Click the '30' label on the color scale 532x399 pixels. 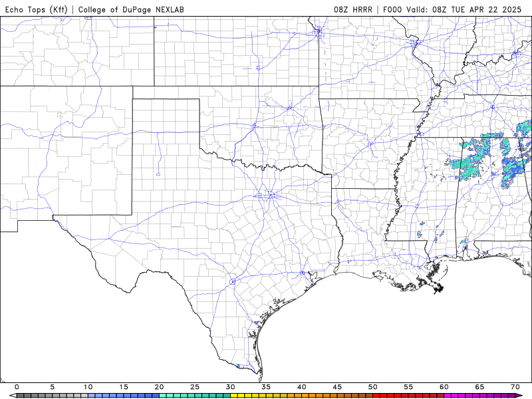point(230,387)
